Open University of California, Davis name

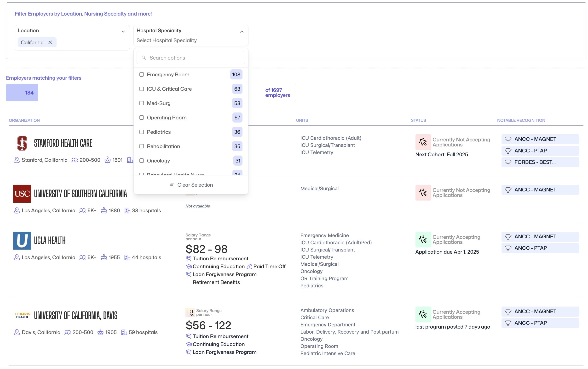[x=76, y=315]
